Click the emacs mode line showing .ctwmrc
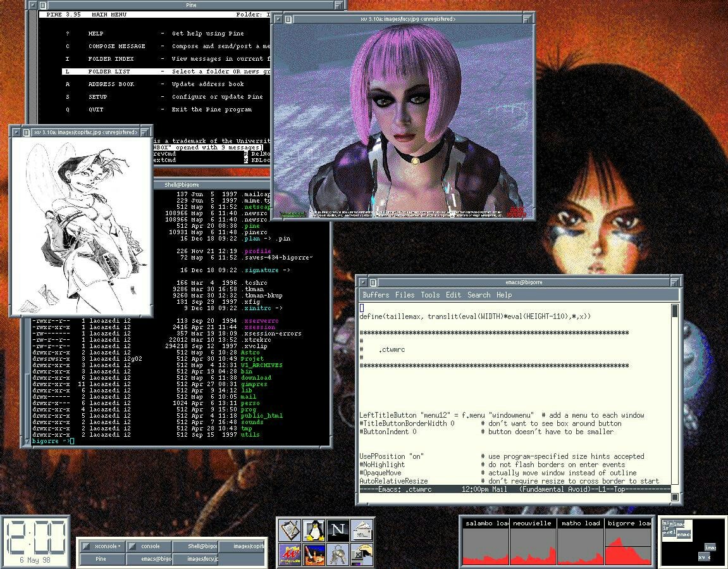 coord(515,489)
